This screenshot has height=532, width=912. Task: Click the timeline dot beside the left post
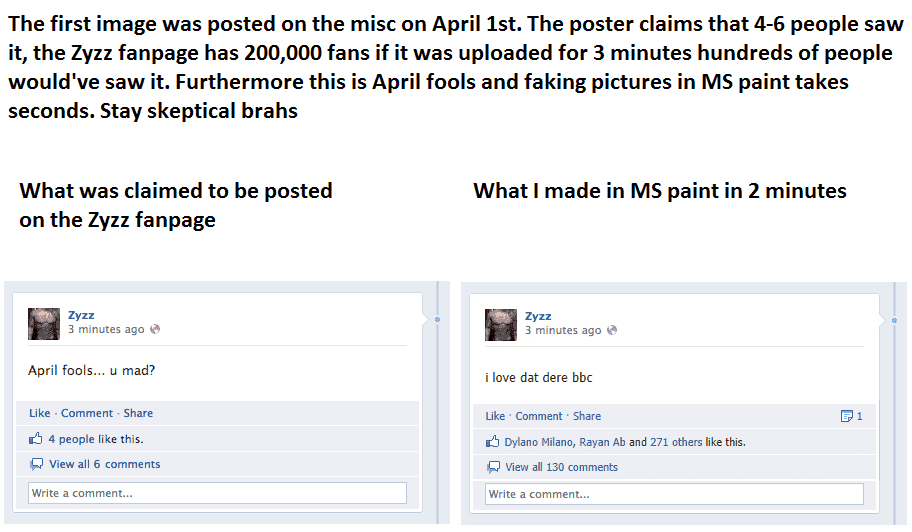[x=437, y=320]
